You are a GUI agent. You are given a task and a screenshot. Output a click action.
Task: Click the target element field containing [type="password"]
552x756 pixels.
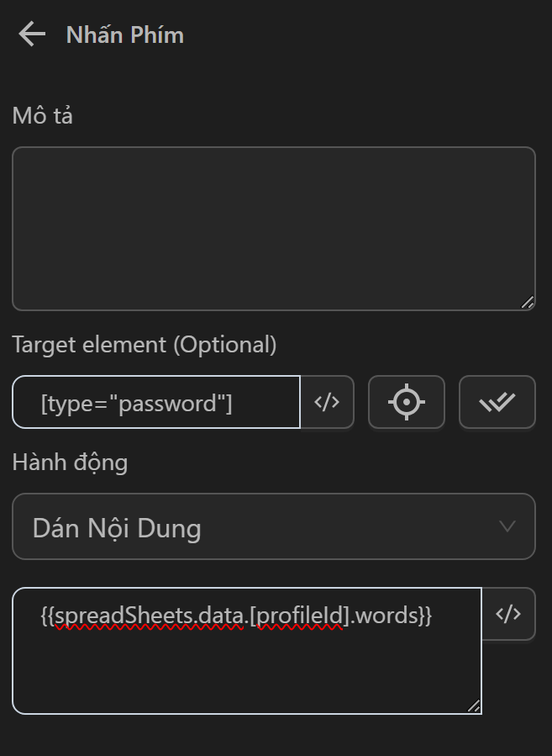point(156,403)
